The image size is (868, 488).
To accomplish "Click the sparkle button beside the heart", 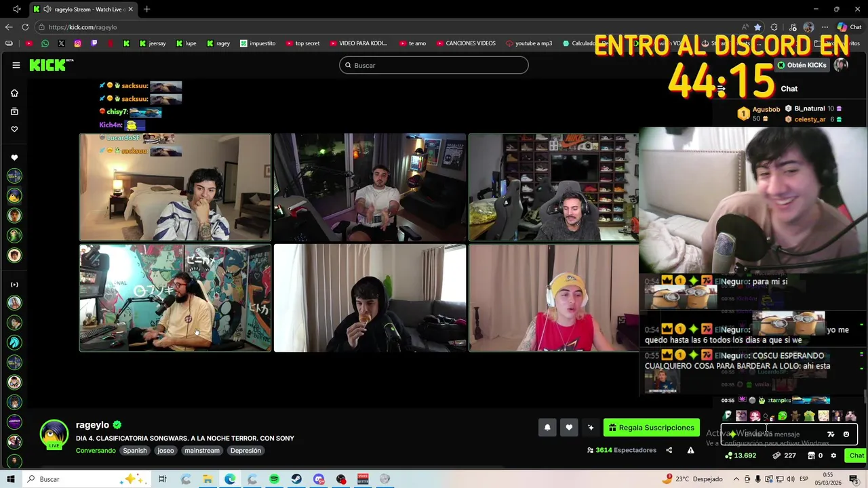I will [591, 428].
